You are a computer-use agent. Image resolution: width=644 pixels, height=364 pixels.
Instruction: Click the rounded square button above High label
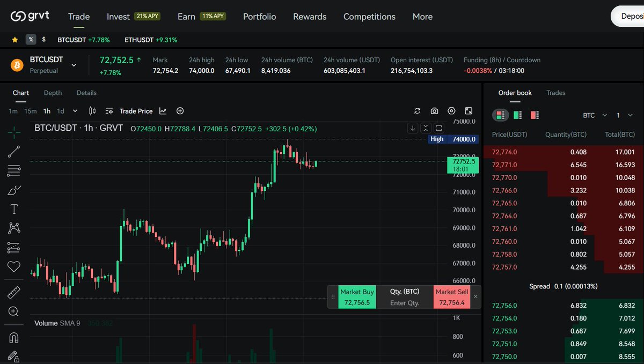(439, 128)
